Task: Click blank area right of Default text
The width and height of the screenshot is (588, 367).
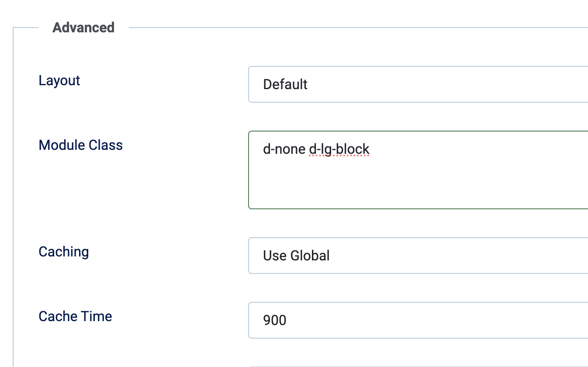Action: tap(437, 84)
